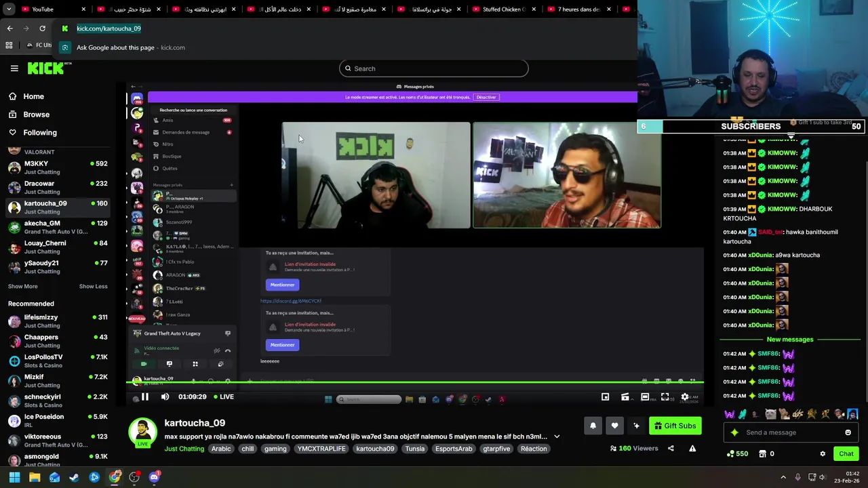Seek on the stream progress bar

(415, 382)
